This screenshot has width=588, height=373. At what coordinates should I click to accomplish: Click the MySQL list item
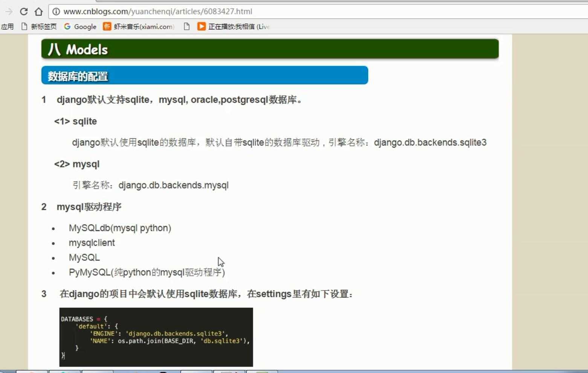84,258
